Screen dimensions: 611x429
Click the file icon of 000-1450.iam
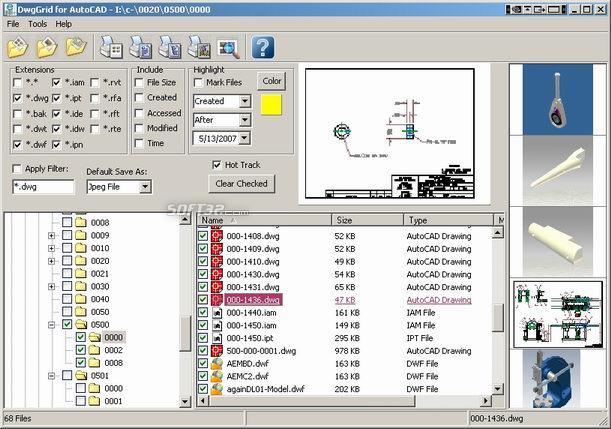click(x=217, y=325)
